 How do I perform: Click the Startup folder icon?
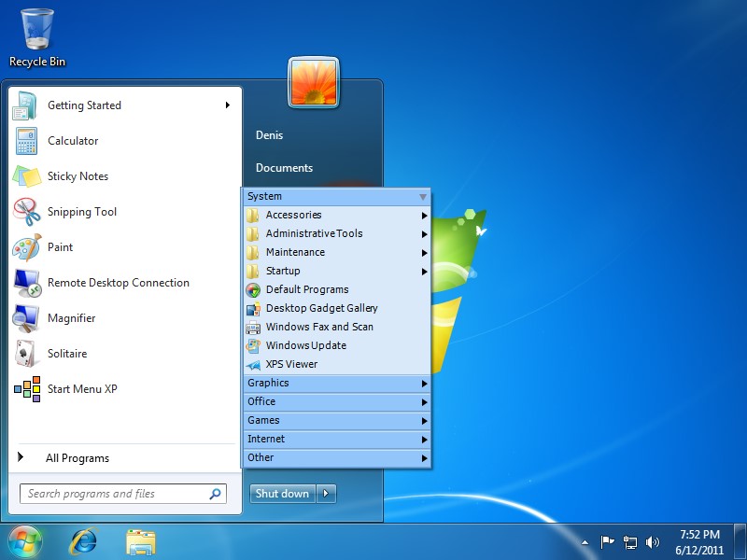(x=252, y=271)
